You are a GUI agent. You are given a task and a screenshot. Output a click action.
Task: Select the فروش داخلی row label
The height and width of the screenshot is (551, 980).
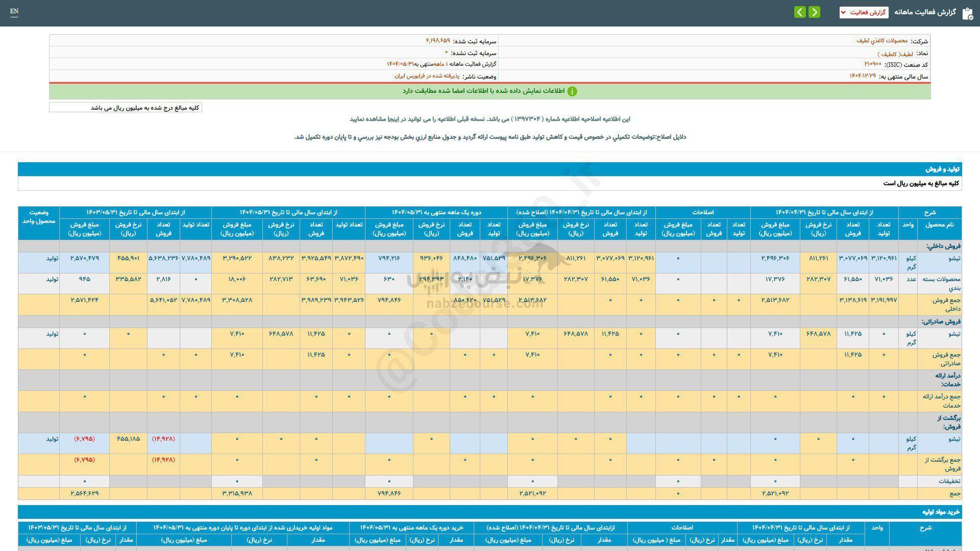(943, 246)
